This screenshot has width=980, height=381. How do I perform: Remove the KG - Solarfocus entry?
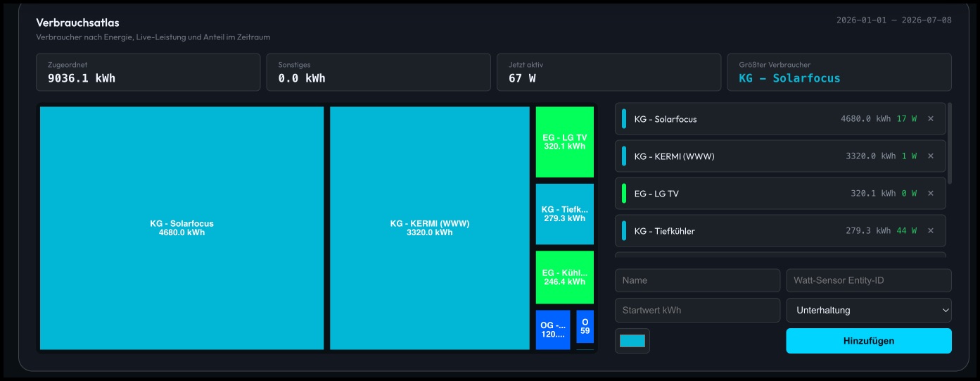tap(931, 119)
